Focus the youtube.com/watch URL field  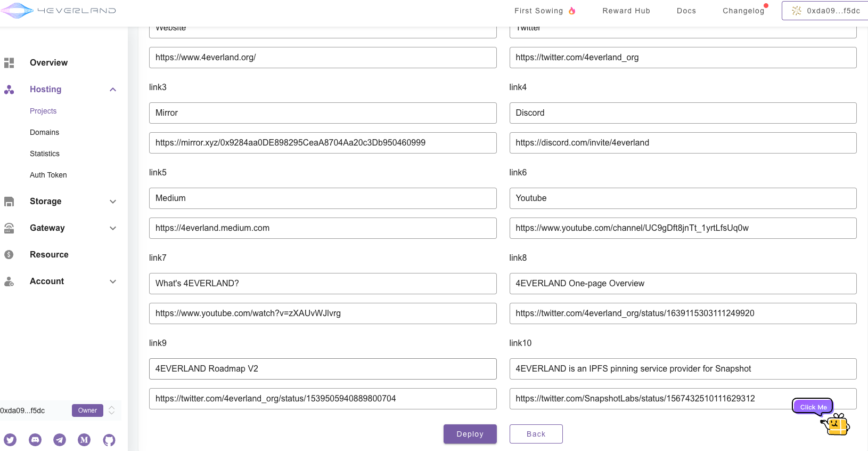(x=323, y=313)
